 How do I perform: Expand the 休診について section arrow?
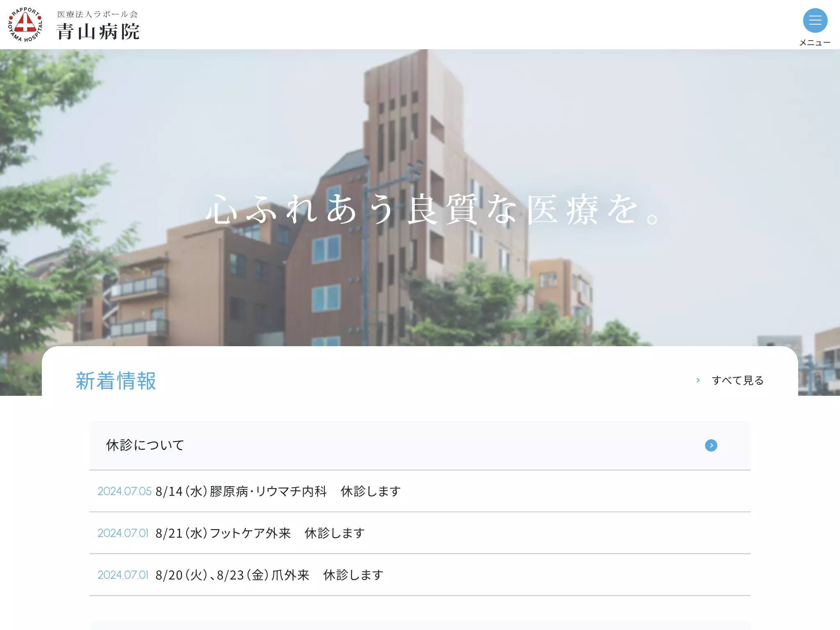(x=711, y=445)
